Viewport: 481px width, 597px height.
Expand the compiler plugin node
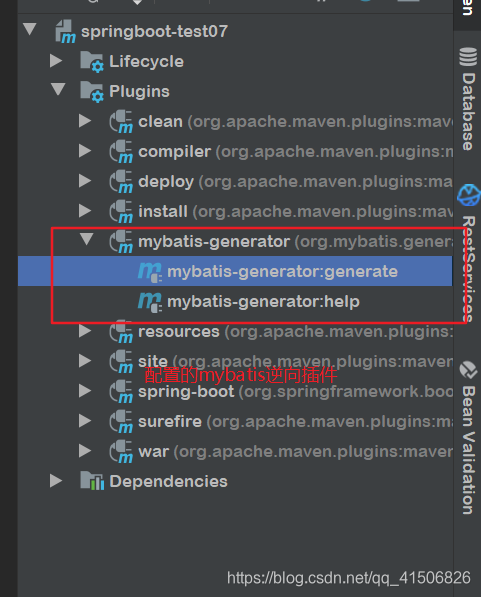click(85, 151)
